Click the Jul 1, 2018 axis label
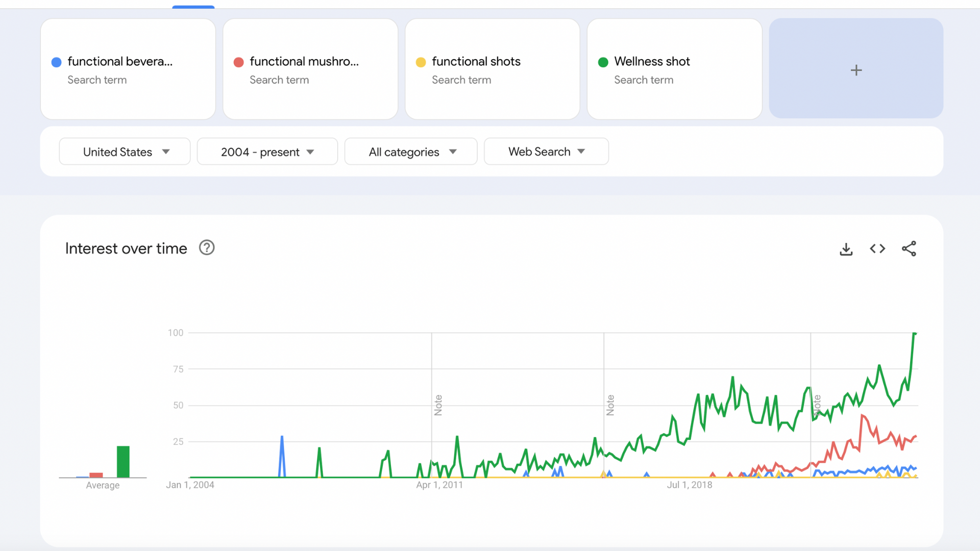 coord(690,485)
